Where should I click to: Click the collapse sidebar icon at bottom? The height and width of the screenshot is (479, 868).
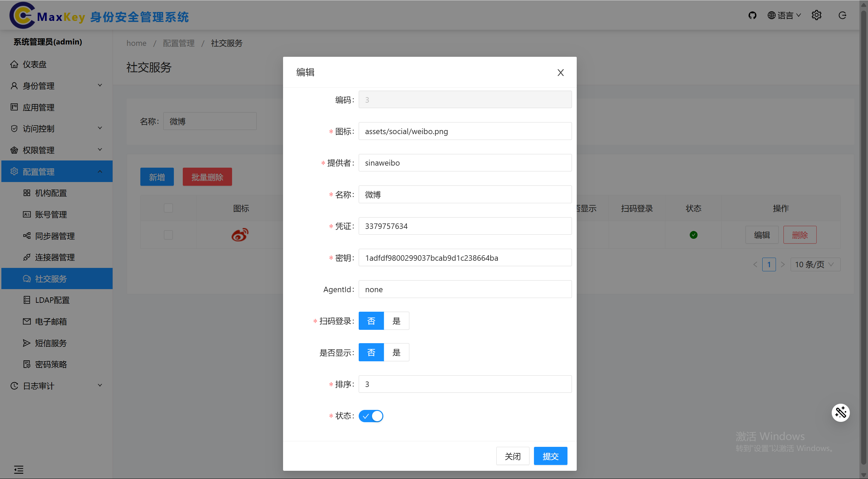(x=19, y=469)
